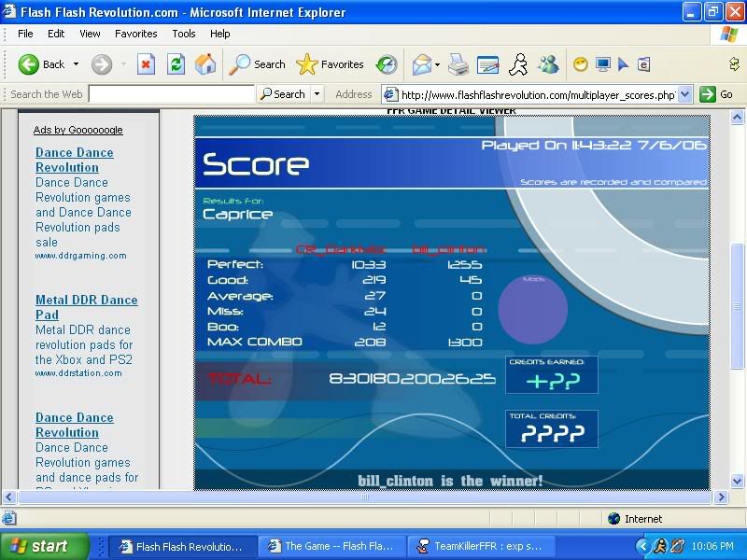The height and width of the screenshot is (560, 747).
Task: Open the Mail toolbar icon
Action: tap(421, 64)
